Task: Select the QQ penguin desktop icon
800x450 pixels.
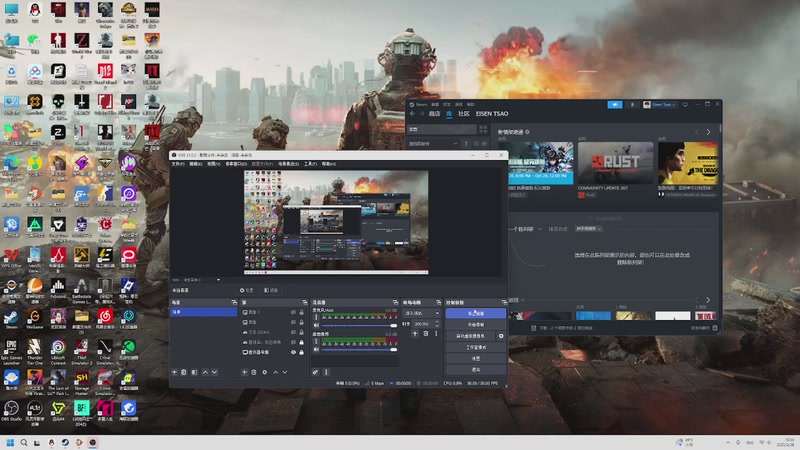Action: 35,13
